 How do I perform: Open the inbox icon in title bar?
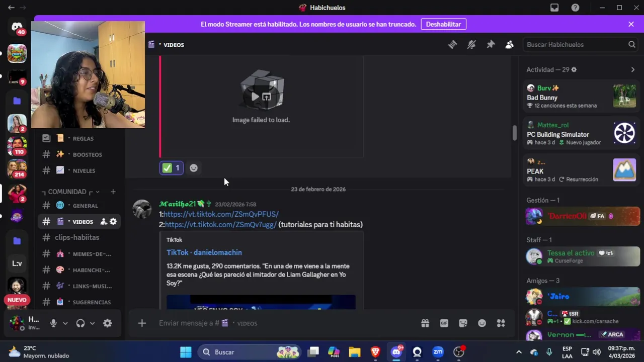554,8
